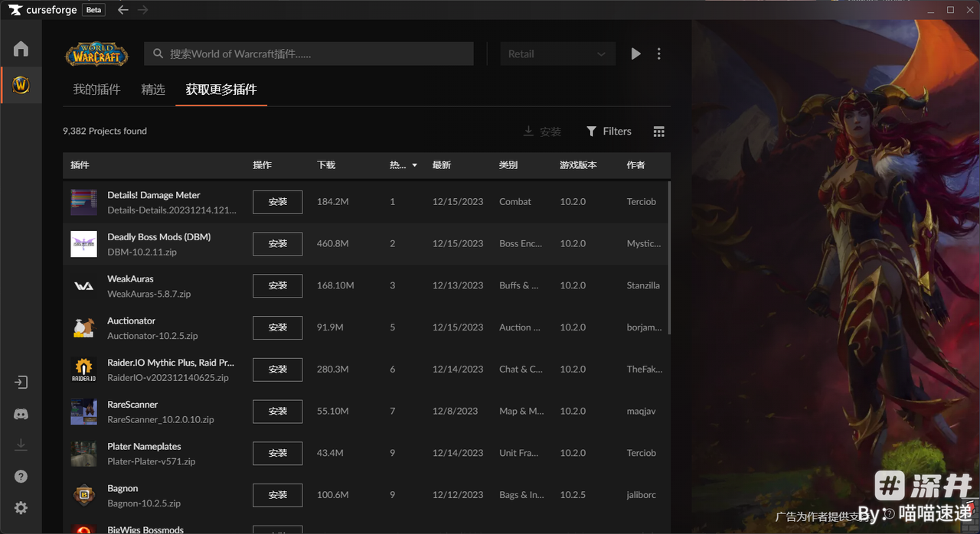The height and width of the screenshot is (534, 980).
Task: Click the curseforge logo in title bar
Action: 43,10
